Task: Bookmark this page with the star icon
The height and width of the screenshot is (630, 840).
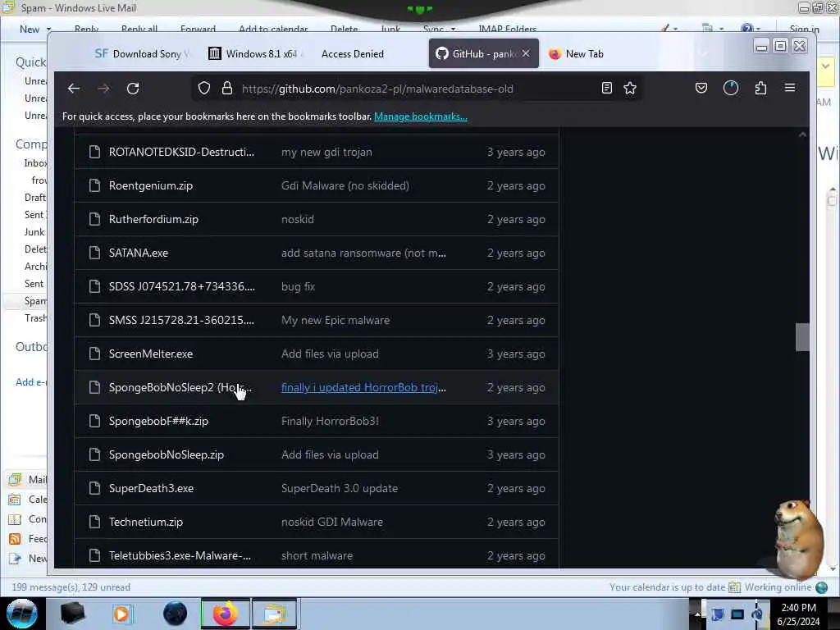Action: [630, 89]
